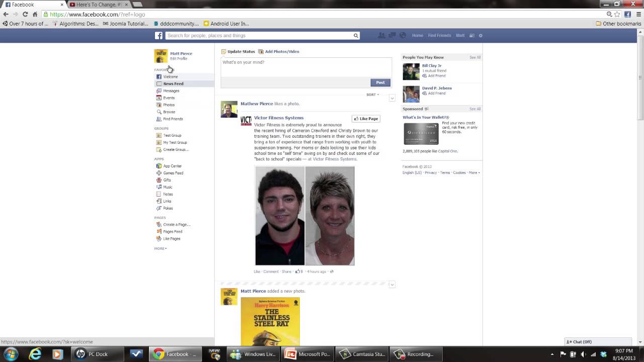The height and width of the screenshot is (362, 644).
Task: Bookmark this page with the star icon
Action: [617, 14]
